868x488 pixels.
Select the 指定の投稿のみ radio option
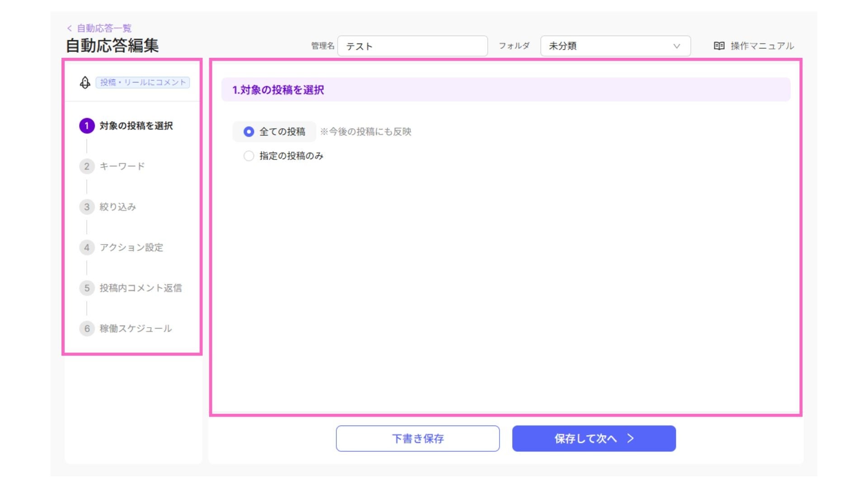[x=249, y=156]
